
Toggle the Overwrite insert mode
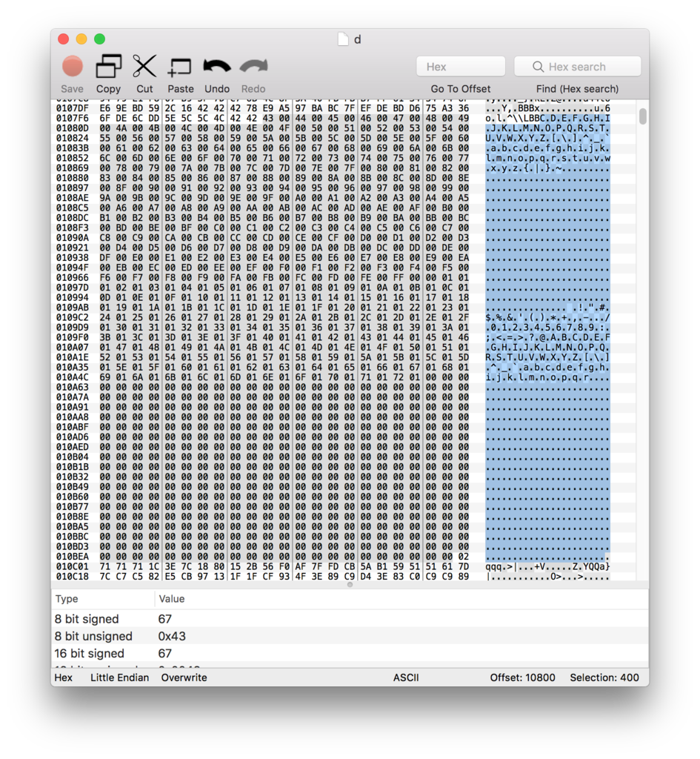[x=184, y=677]
